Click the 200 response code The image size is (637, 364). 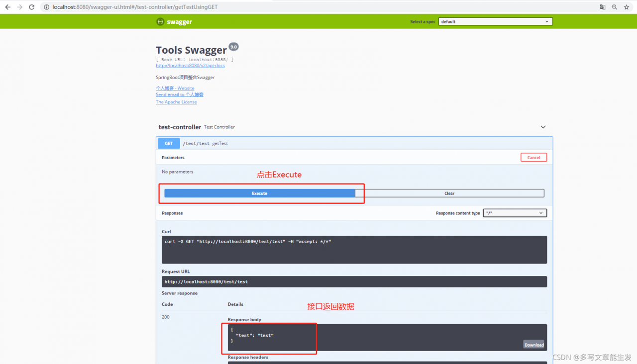(x=166, y=317)
